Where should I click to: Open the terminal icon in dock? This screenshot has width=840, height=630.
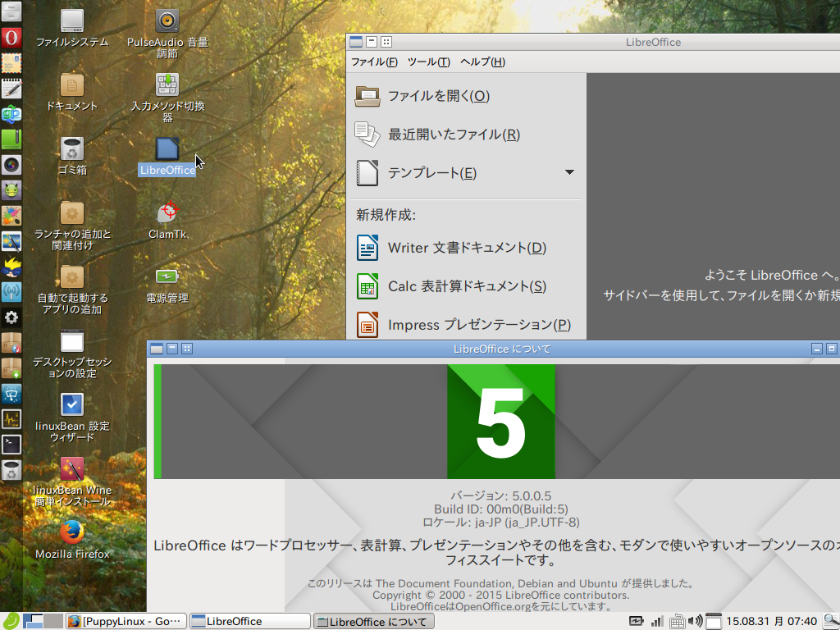click(11, 444)
